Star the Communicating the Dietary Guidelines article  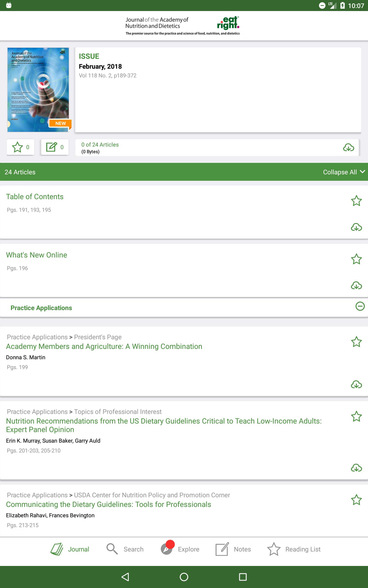[x=356, y=500]
